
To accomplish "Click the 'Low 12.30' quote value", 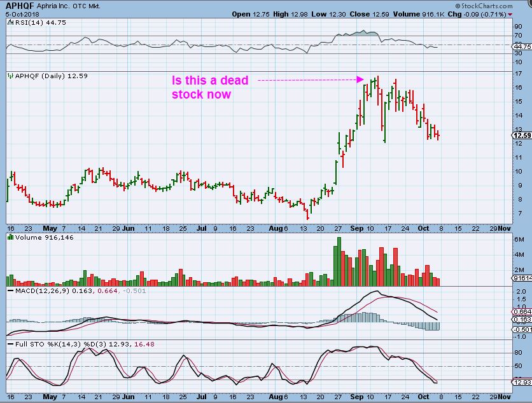I will [x=329, y=14].
